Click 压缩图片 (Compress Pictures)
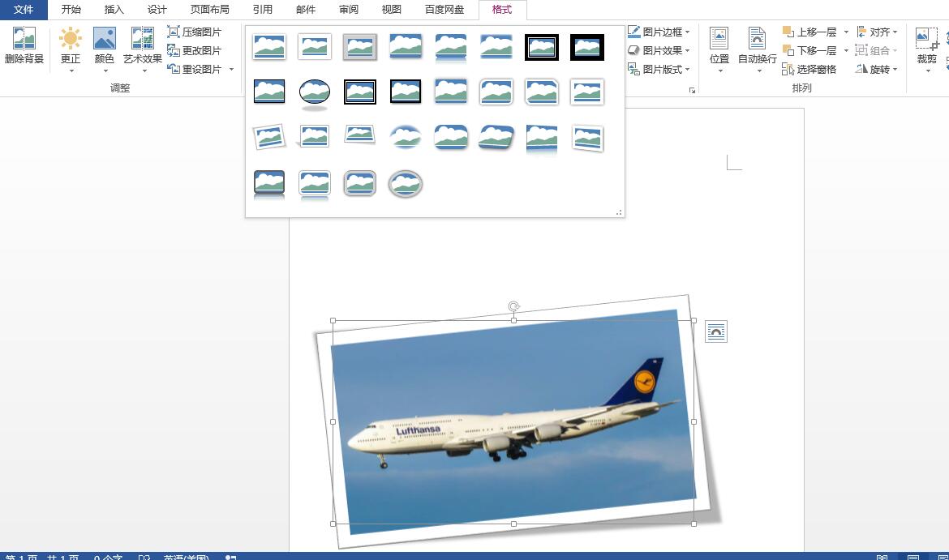The height and width of the screenshot is (560, 949). [195, 32]
